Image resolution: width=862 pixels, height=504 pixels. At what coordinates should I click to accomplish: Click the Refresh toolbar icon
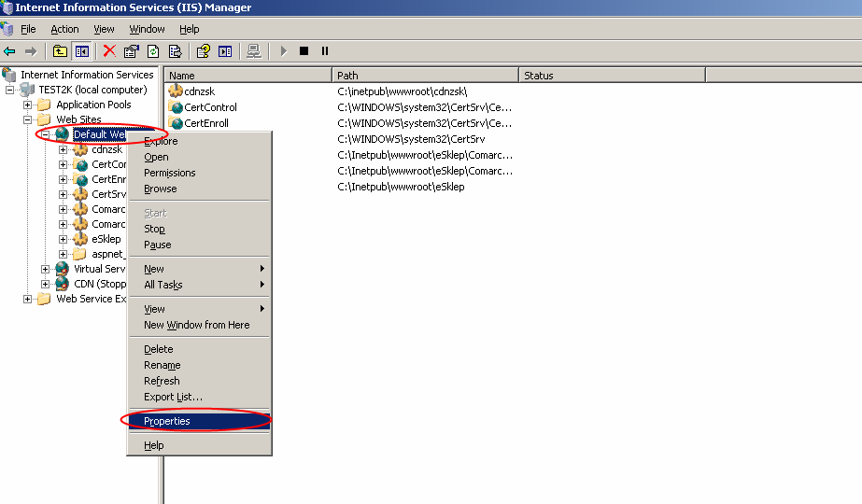click(x=153, y=51)
